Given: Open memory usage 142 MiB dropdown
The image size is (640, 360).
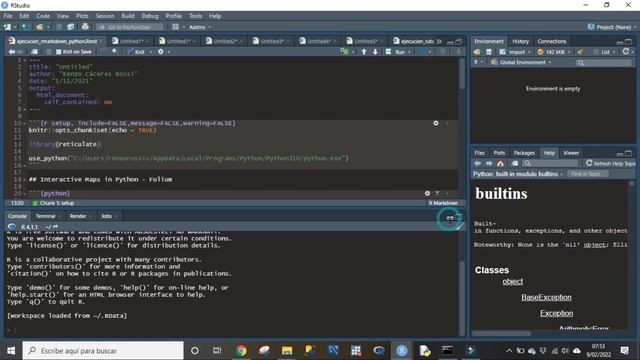Looking at the screenshot, I should (554, 52).
